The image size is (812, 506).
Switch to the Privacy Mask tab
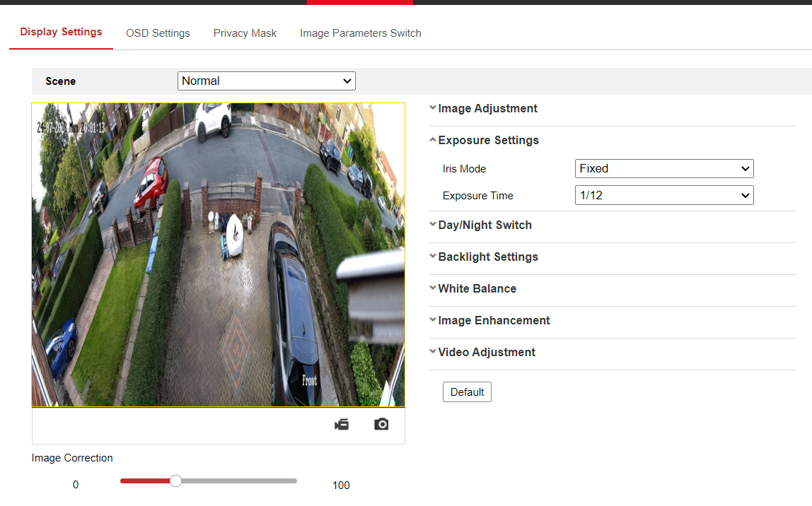245,33
